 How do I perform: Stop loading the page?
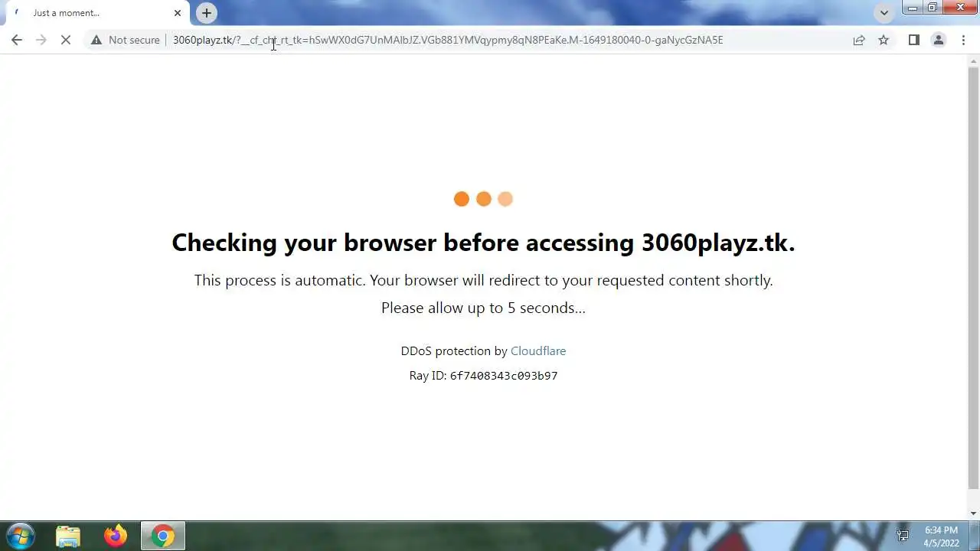(66, 40)
